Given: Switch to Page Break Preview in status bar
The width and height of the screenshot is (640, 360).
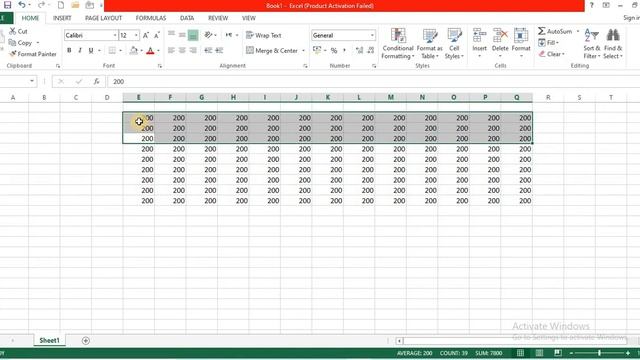Looking at the screenshot, I should pos(558,353).
